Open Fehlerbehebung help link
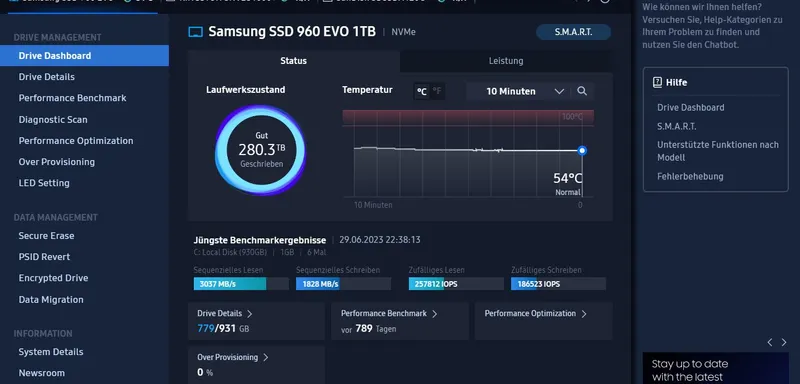 pyautogui.click(x=690, y=176)
